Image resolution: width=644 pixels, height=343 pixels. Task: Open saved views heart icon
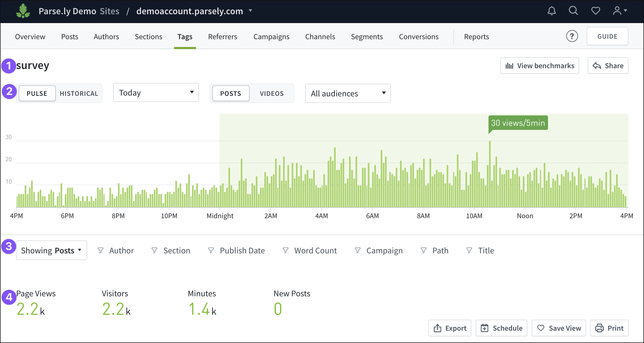pos(595,11)
